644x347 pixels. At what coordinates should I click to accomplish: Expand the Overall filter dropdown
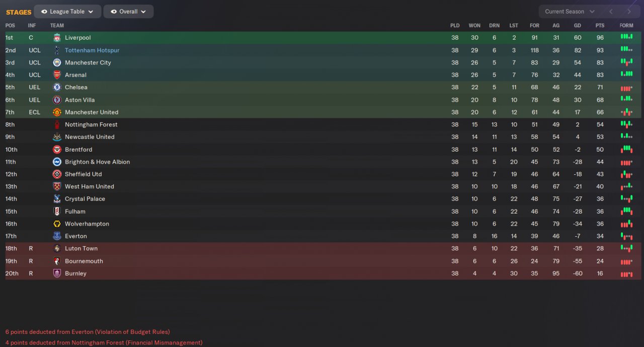click(128, 12)
